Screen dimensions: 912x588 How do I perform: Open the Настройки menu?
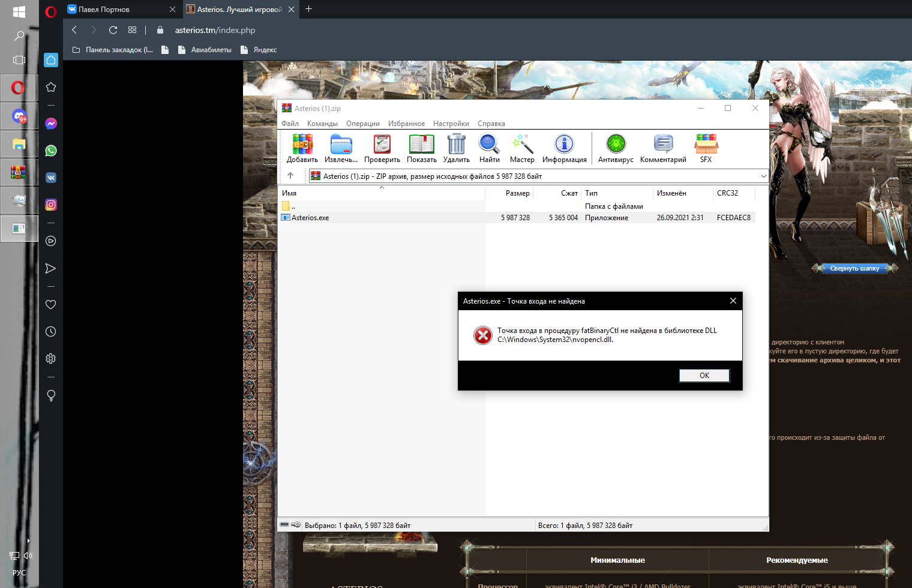point(451,124)
